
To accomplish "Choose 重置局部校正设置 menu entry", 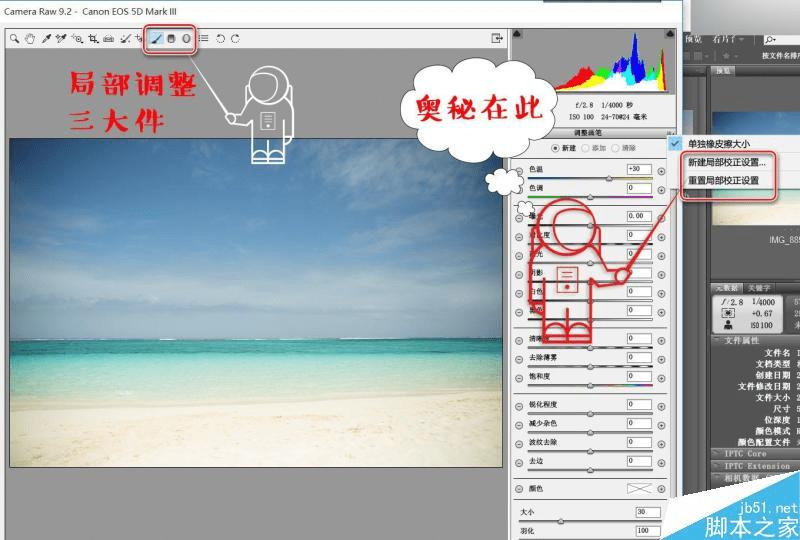I will tap(723, 180).
